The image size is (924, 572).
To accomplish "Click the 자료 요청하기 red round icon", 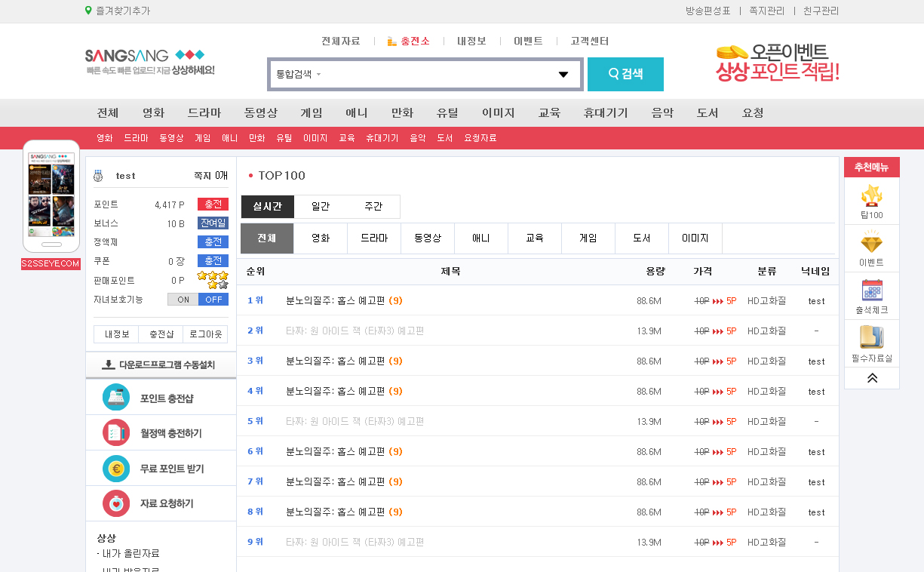I will (x=116, y=503).
